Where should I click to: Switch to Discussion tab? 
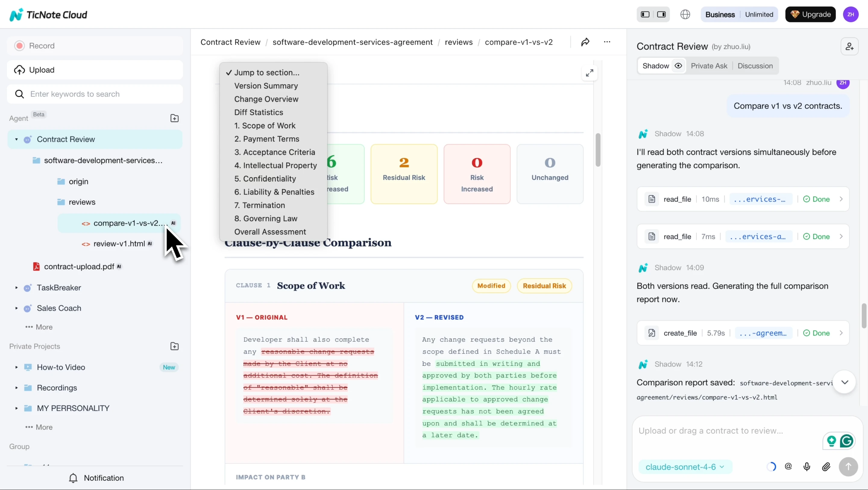(755, 66)
